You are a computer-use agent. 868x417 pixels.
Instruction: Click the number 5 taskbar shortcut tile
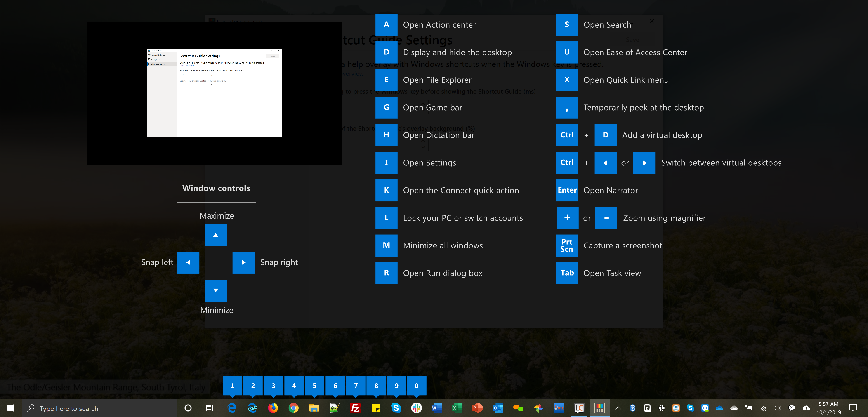coord(314,386)
